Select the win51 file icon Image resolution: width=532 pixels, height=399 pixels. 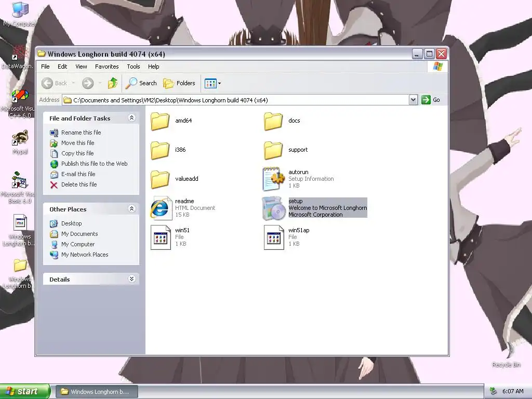coord(161,237)
